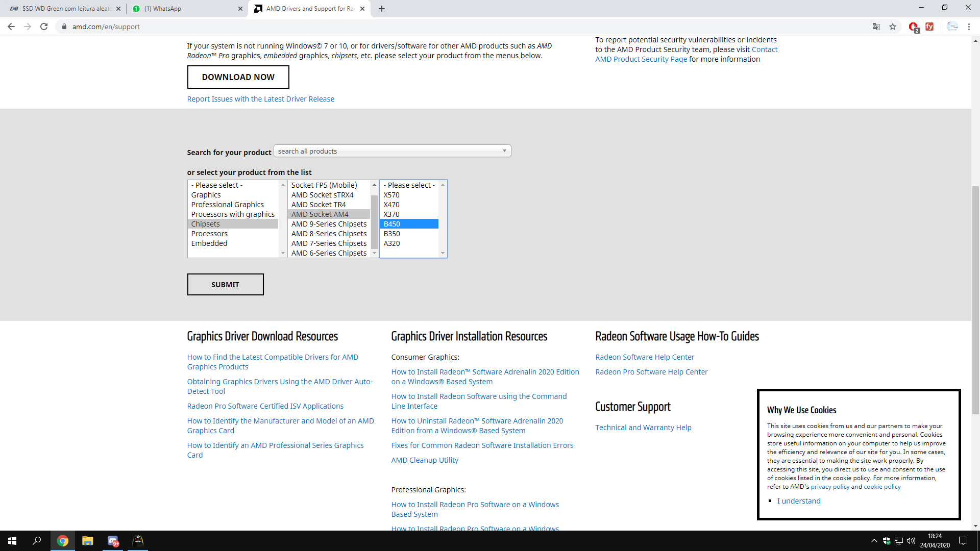Click the red extension icon with badge
The image size is (980, 551).
pos(914,27)
